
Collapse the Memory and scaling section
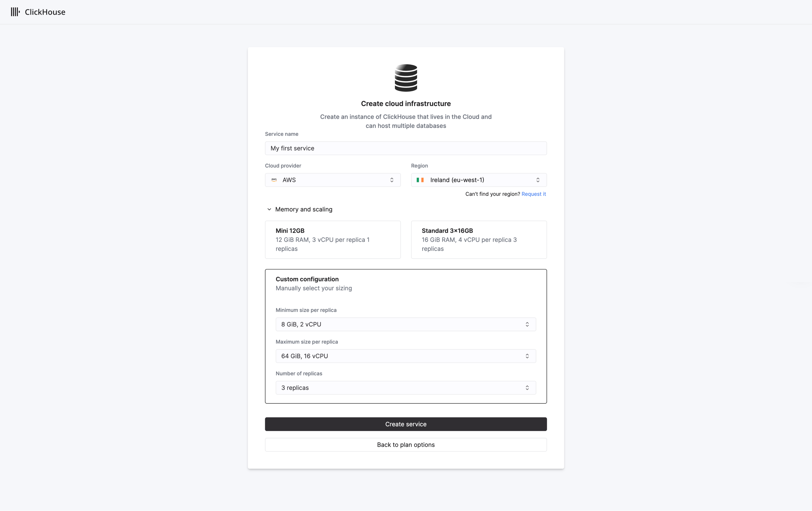coord(268,209)
